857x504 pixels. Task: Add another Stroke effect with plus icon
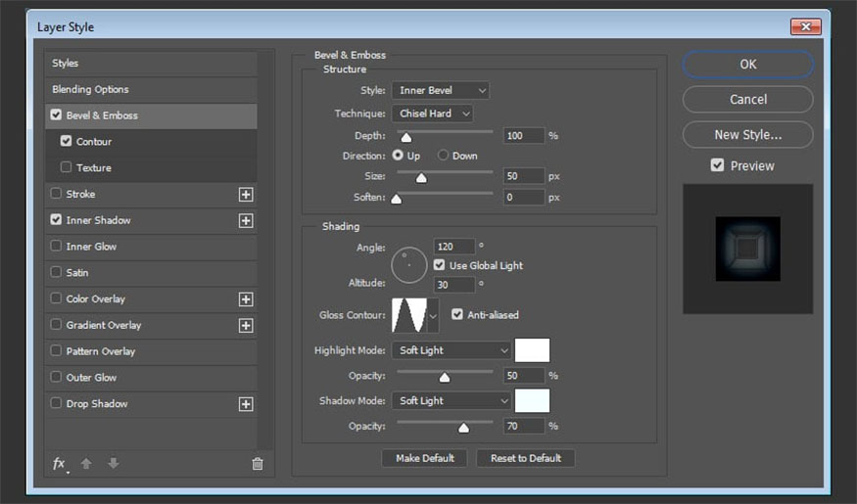[x=246, y=195]
